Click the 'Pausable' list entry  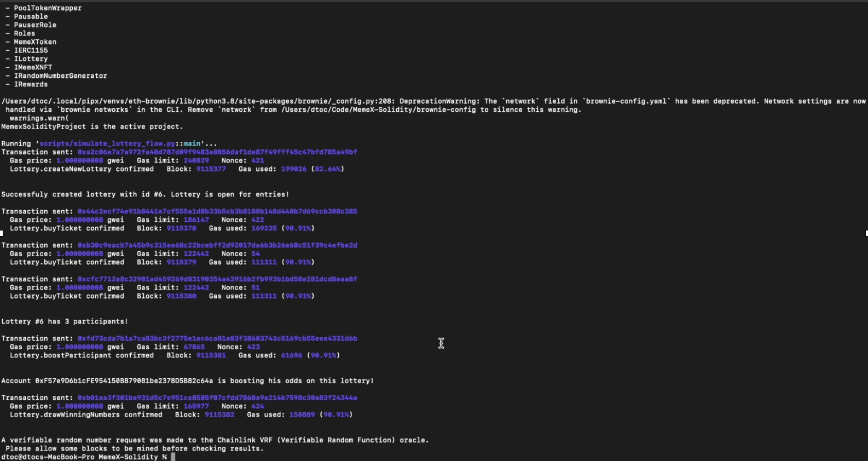(31, 16)
